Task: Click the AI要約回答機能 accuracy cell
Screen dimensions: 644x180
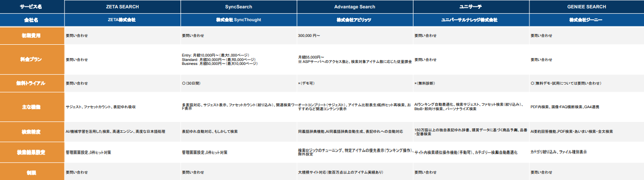Action: tap(586, 132)
